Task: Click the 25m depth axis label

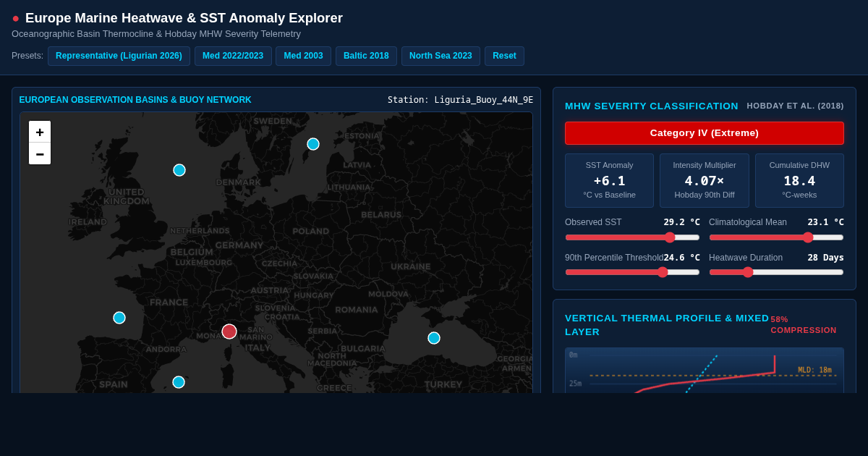Action: [x=575, y=384]
